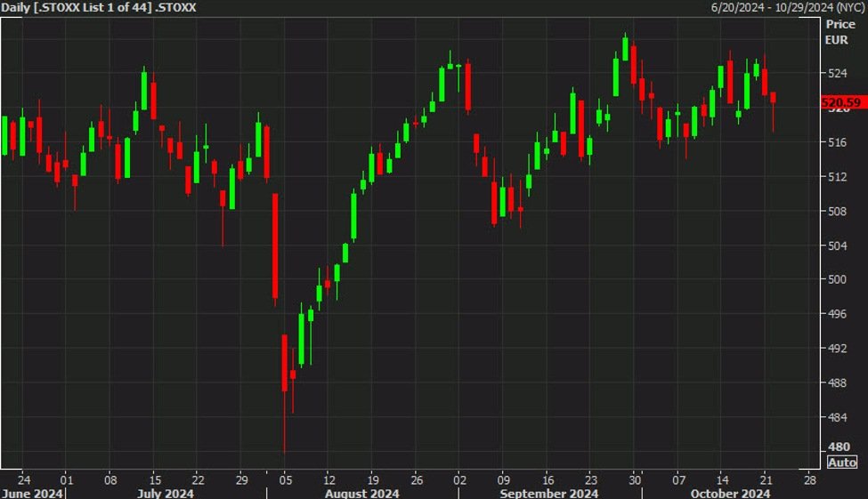Viewport: 868px width, 499px height.
Task: Select the October 2024 month label
Action: click(x=730, y=493)
